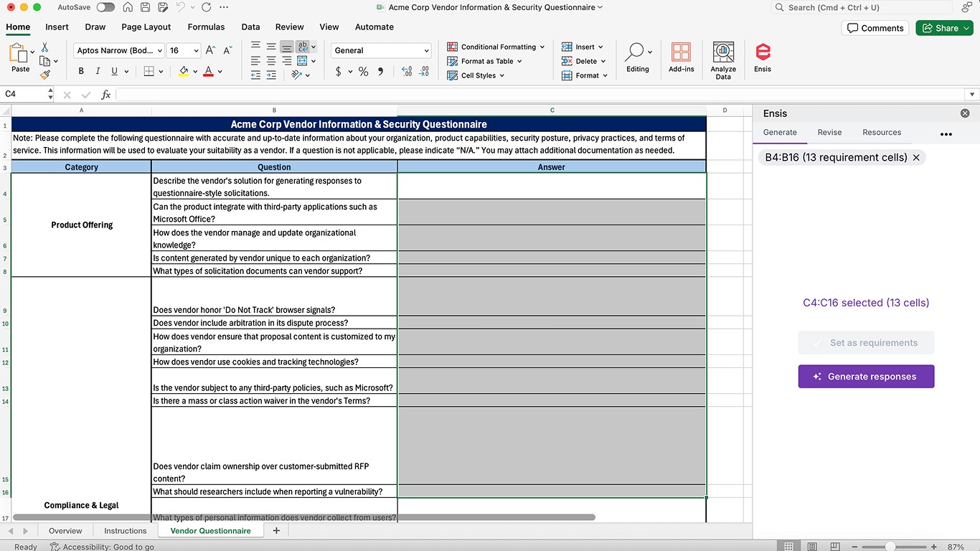Image resolution: width=980 pixels, height=551 pixels.
Task: Center text horizontally in the cell
Action: pyautogui.click(x=271, y=60)
